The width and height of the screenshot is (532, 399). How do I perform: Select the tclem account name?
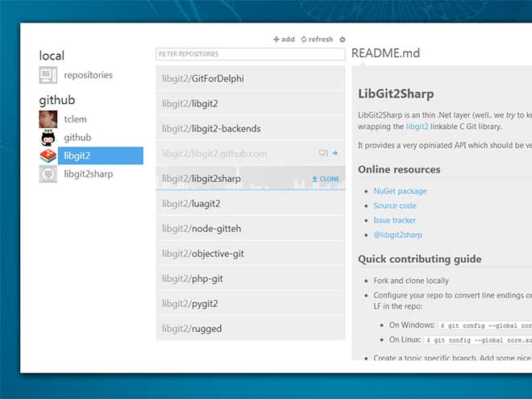pos(75,119)
